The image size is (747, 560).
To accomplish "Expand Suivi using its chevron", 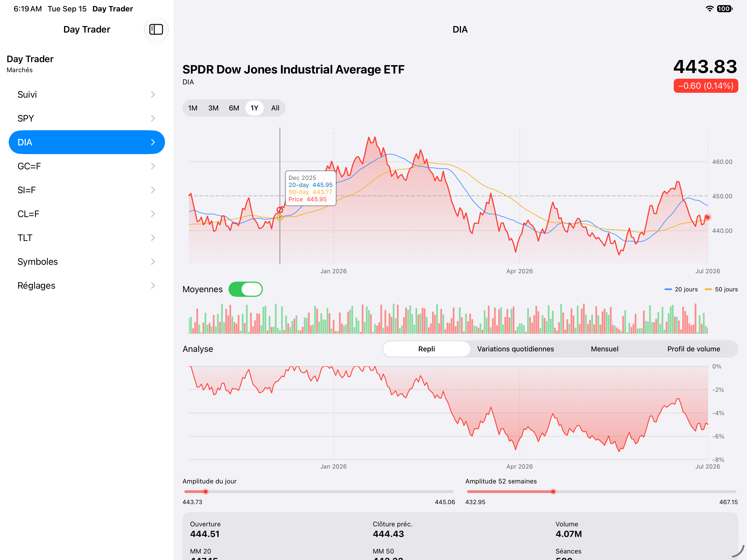I will [153, 94].
